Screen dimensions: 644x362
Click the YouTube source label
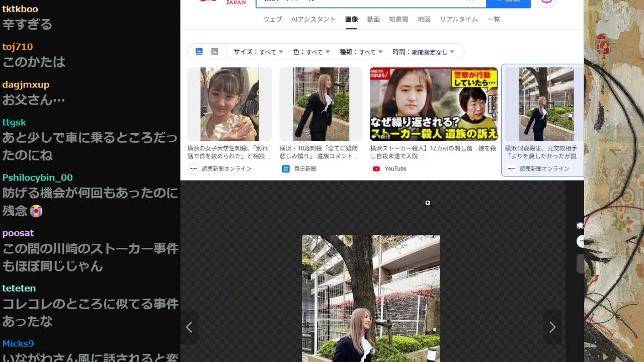(x=395, y=169)
